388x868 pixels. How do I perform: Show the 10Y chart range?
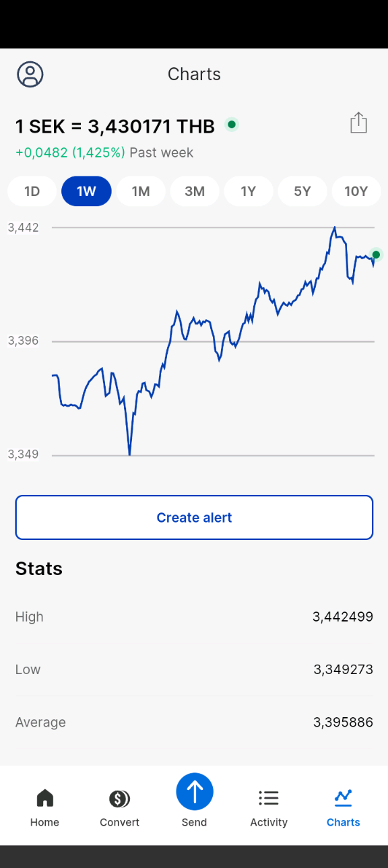[x=356, y=191]
